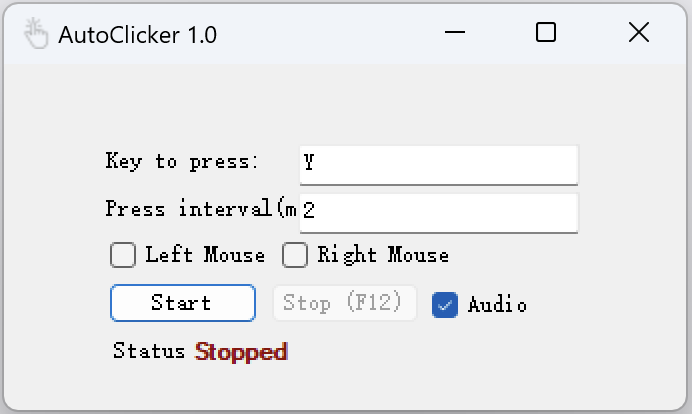This screenshot has height=414, width=692.
Task: Tick the Right Mouse checkbox
Action: (x=295, y=255)
